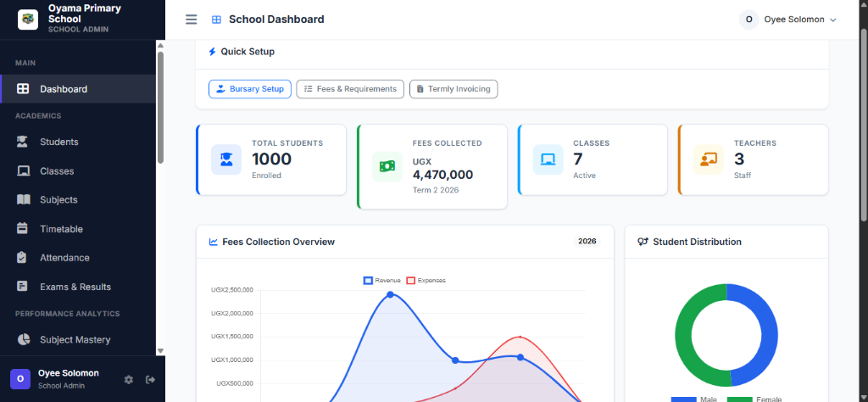Click the Total Students card icon
Image resolution: width=868 pixels, height=402 pixels.
(x=226, y=159)
